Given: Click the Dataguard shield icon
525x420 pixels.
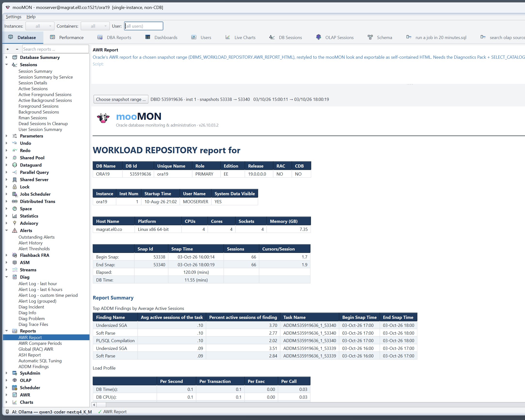Looking at the screenshot, I should point(15,165).
